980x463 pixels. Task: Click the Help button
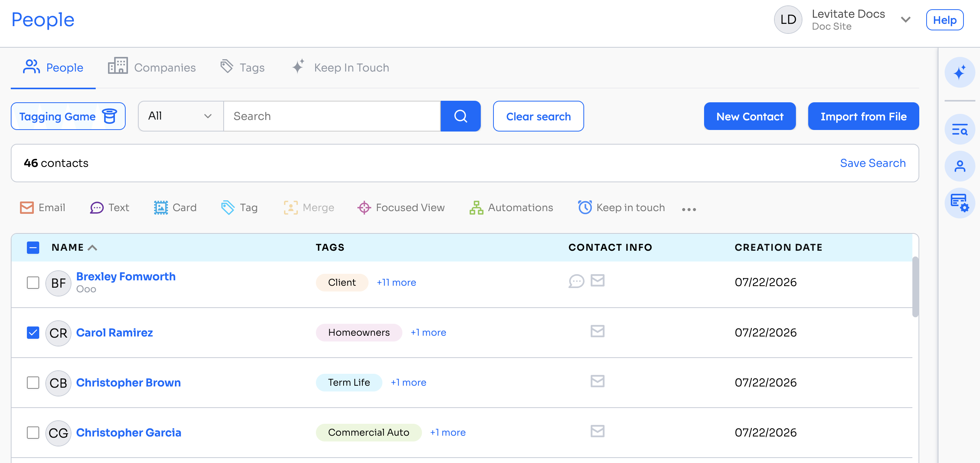945,20
